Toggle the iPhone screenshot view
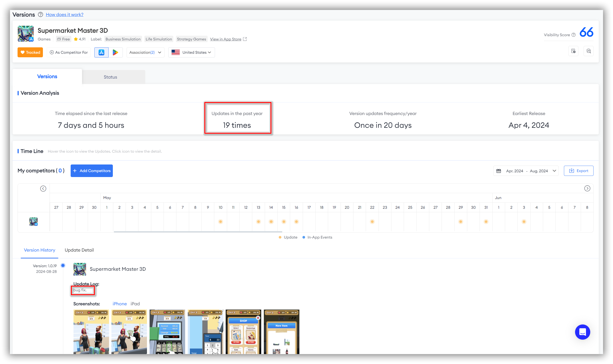 (x=119, y=303)
